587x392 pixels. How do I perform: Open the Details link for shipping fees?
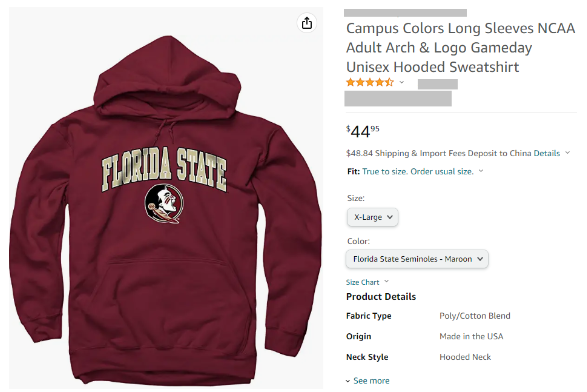click(547, 153)
